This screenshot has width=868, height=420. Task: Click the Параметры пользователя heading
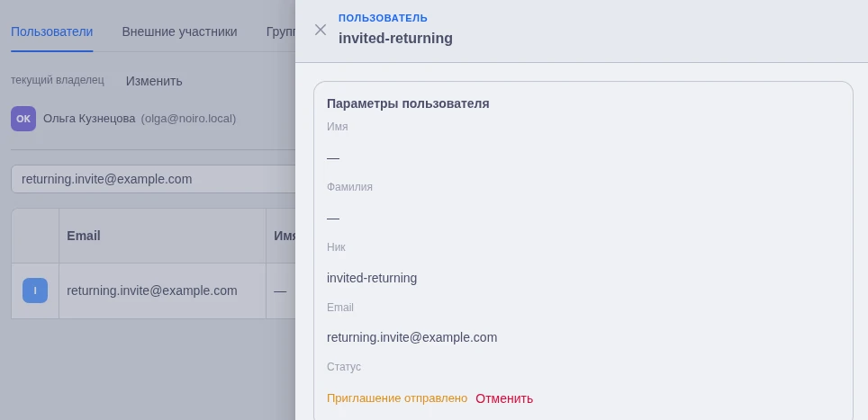click(408, 104)
